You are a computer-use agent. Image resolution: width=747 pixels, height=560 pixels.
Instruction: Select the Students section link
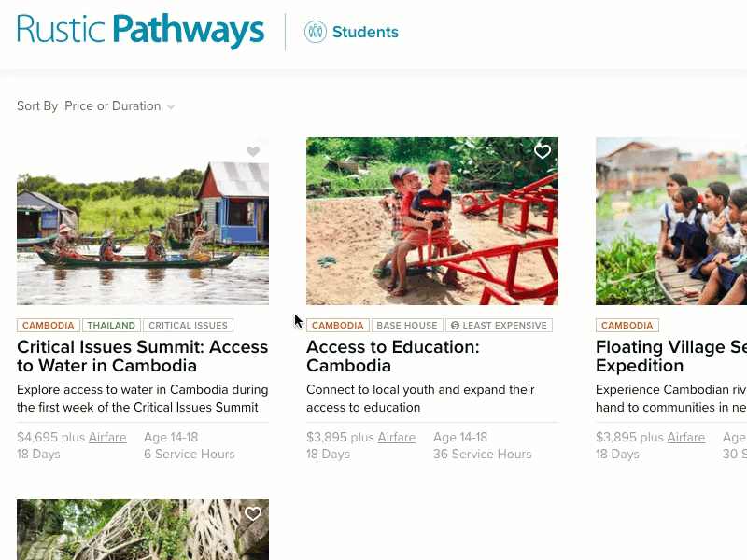(365, 32)
